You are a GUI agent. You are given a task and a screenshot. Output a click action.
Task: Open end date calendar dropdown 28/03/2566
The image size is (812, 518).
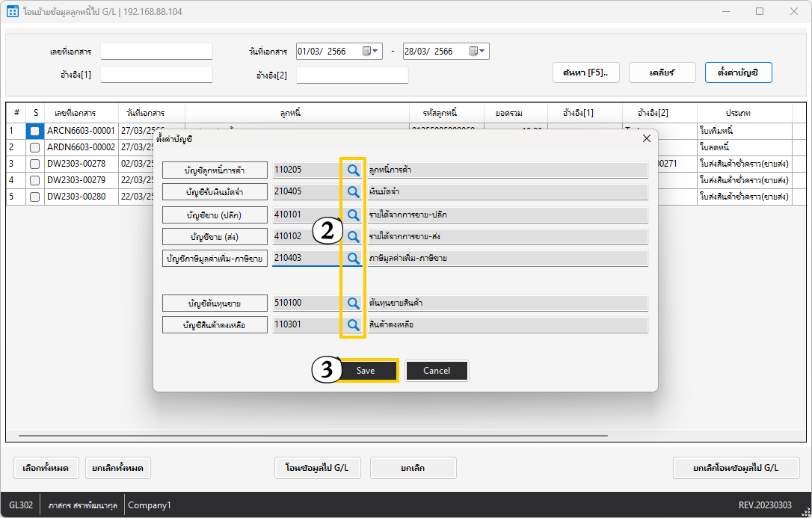(x=478, y=52)
